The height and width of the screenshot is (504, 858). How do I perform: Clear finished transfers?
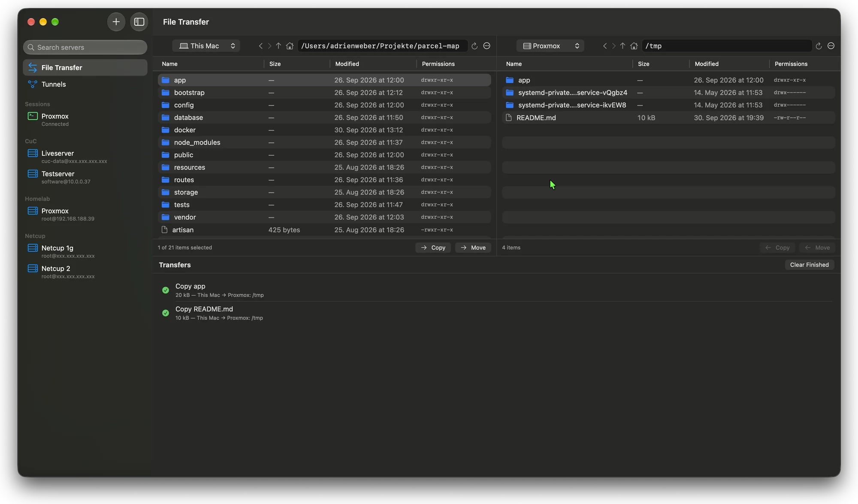pyautogui.click(x=810, y=265)
